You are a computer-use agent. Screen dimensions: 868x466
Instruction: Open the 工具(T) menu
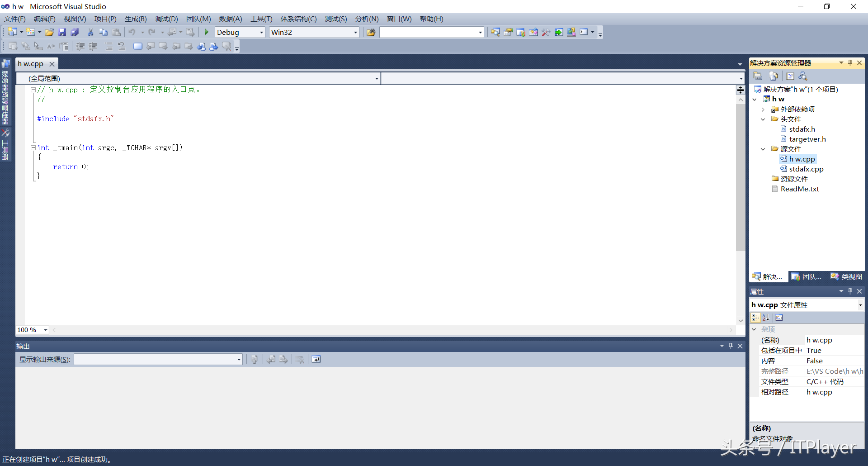click(261, 19)
